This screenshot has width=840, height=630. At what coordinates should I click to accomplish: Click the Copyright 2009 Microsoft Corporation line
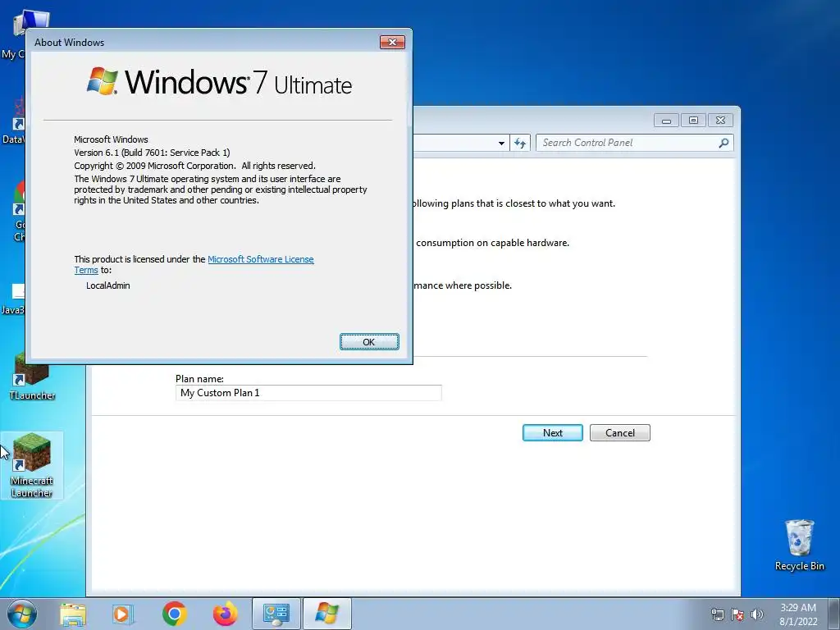point(194,166)
